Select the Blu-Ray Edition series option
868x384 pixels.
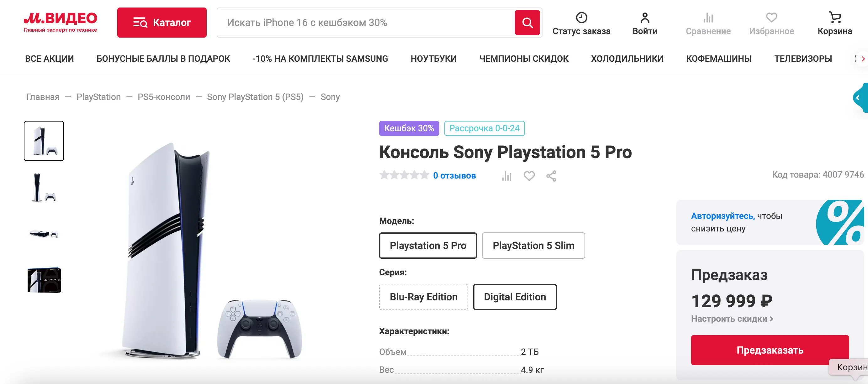423,297
